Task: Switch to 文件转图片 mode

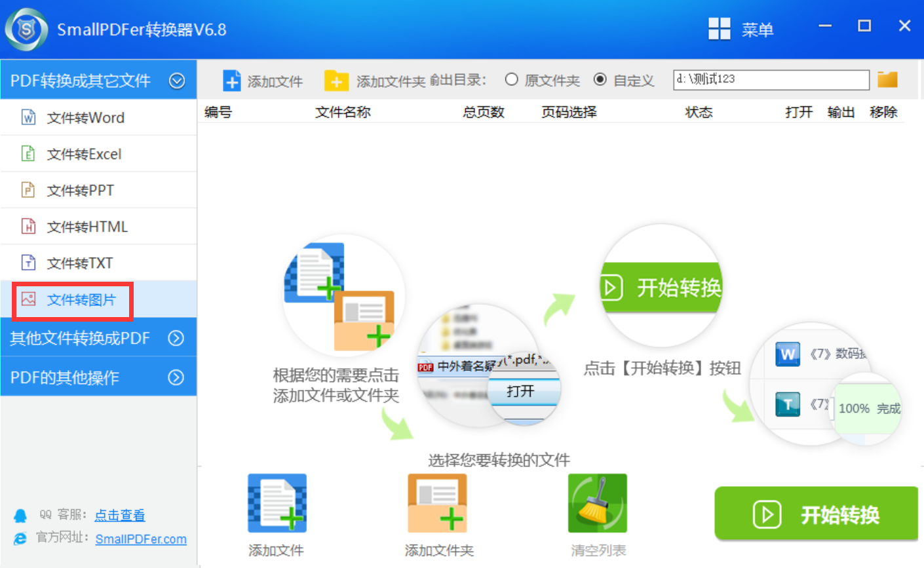Action: tap(81, 300)
